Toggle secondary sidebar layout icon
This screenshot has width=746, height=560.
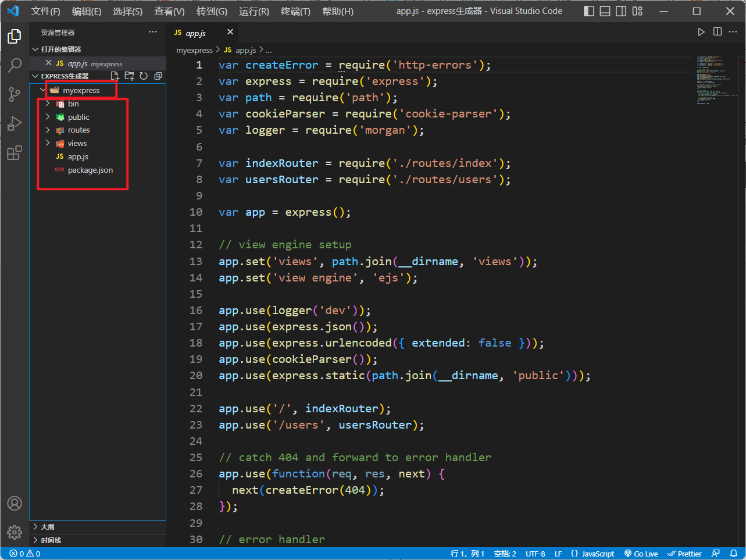coord(621,11)
